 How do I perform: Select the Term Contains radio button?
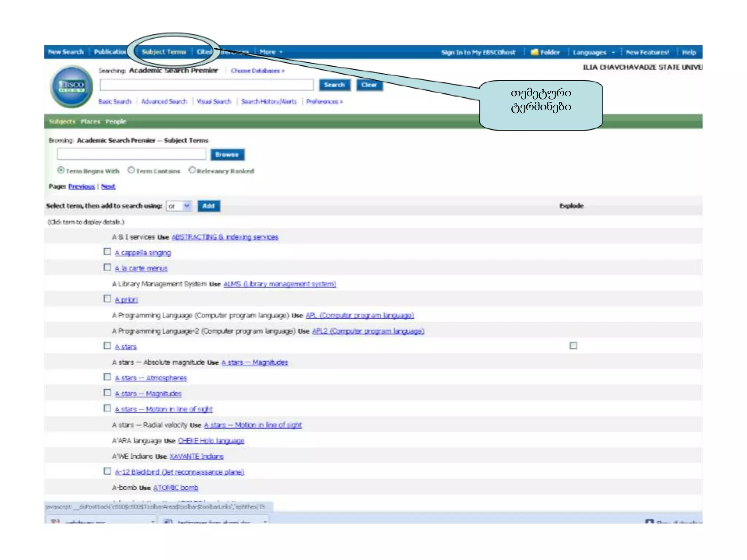pyautogui.click(x=131, y=170)
